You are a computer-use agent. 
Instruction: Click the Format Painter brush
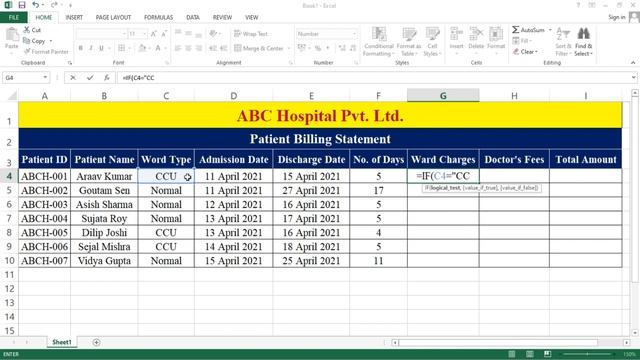[46, 51]
